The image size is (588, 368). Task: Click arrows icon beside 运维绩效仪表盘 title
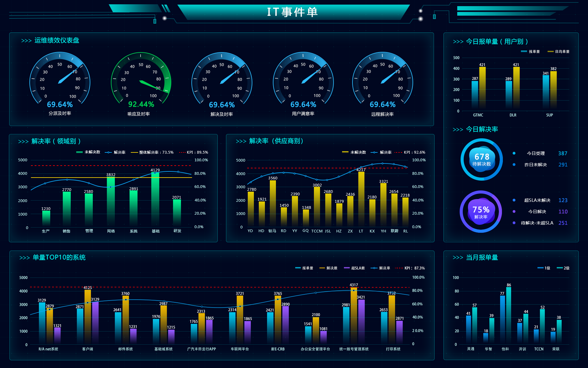pyautogui.click(x=26, y=41)
